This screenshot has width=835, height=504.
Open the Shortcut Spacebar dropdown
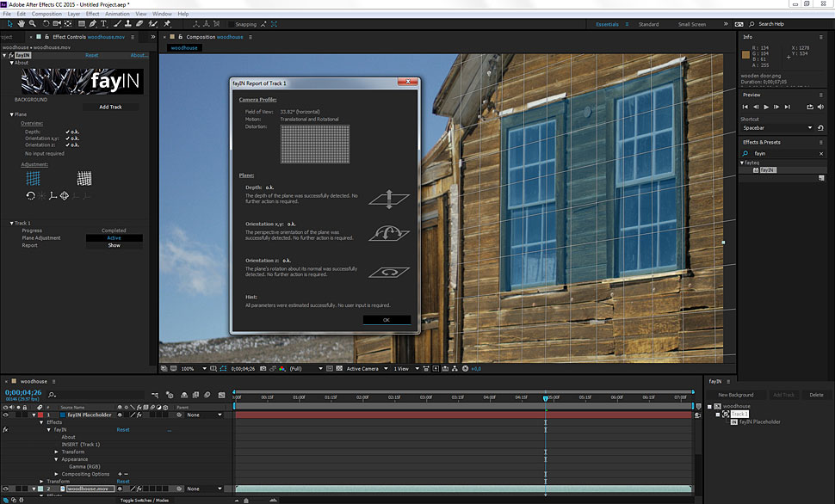777,128
